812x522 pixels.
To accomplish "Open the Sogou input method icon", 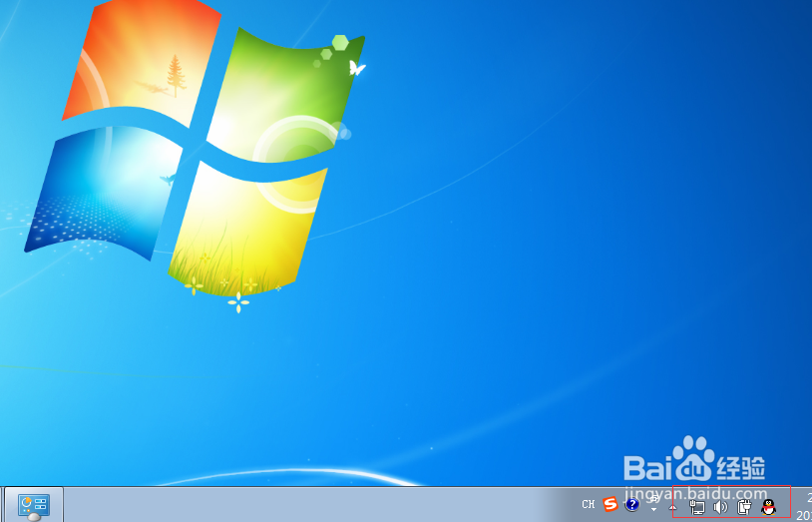I will (x=610, y=504).
